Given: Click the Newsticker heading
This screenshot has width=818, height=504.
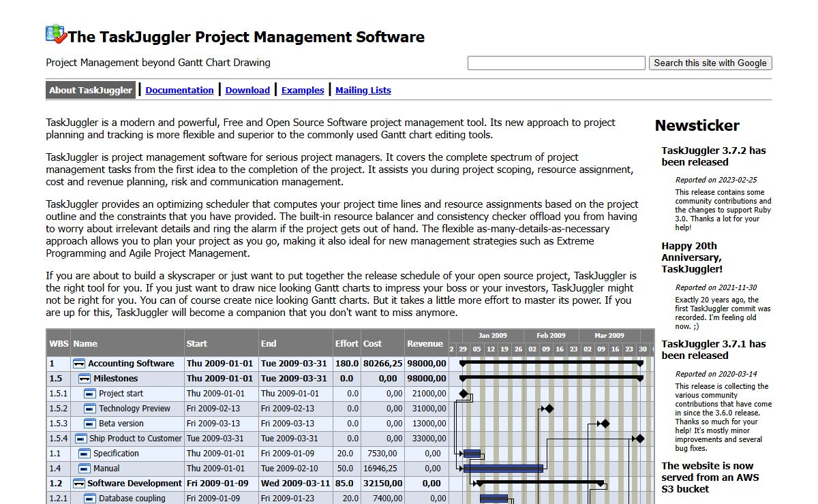Looking at the screenshot, I should pyautogui.click(x=697, y=125).
